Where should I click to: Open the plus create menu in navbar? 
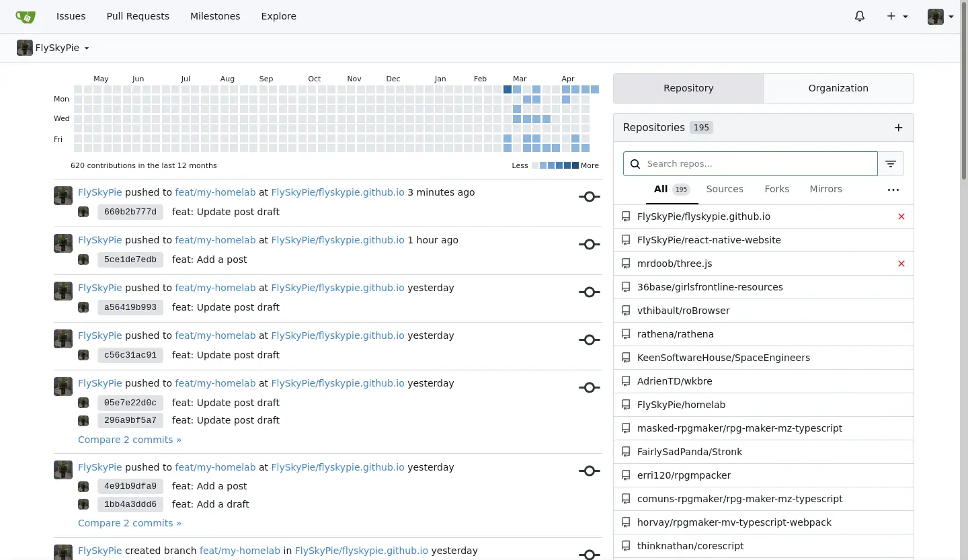click(x=897, y=16)
